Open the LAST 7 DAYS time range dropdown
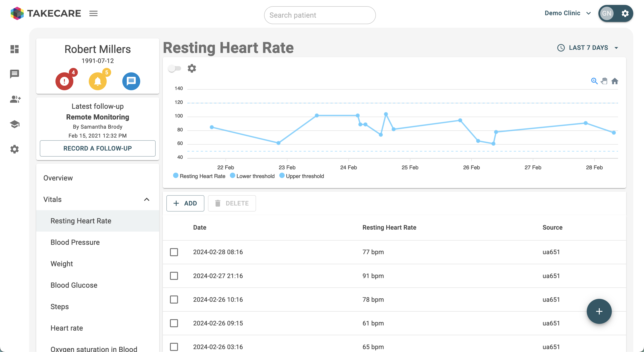Image resolution: width=644 pixels, height=352 pixels. (587, 47)
